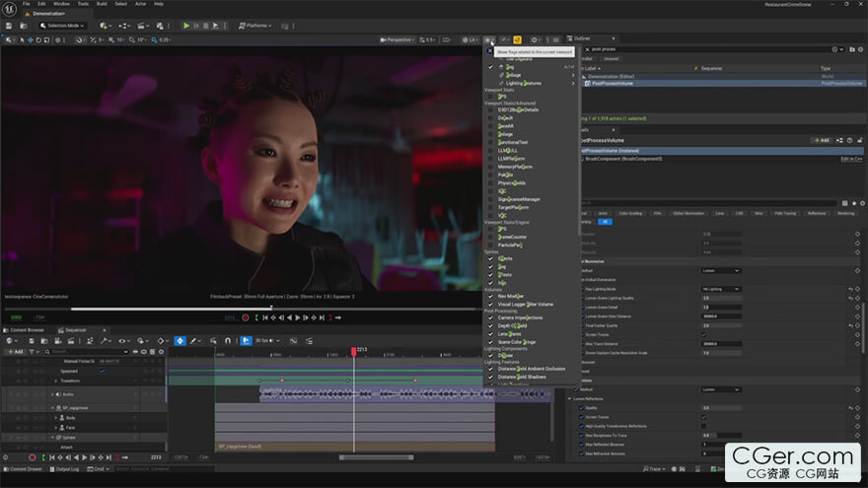Select PostProcessVolume in the Outliner
Image resolution: width=868 pixels, height=488 pixels.
pos(612,83)
